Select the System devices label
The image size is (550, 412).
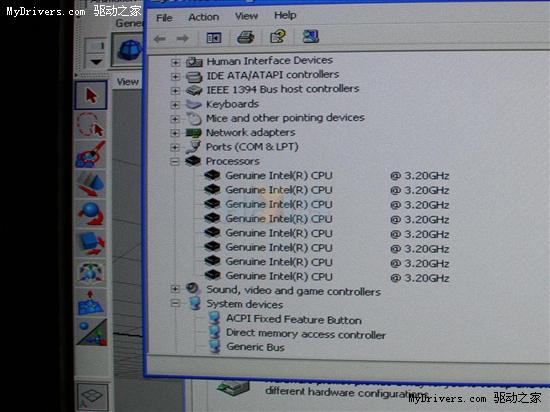244,304
